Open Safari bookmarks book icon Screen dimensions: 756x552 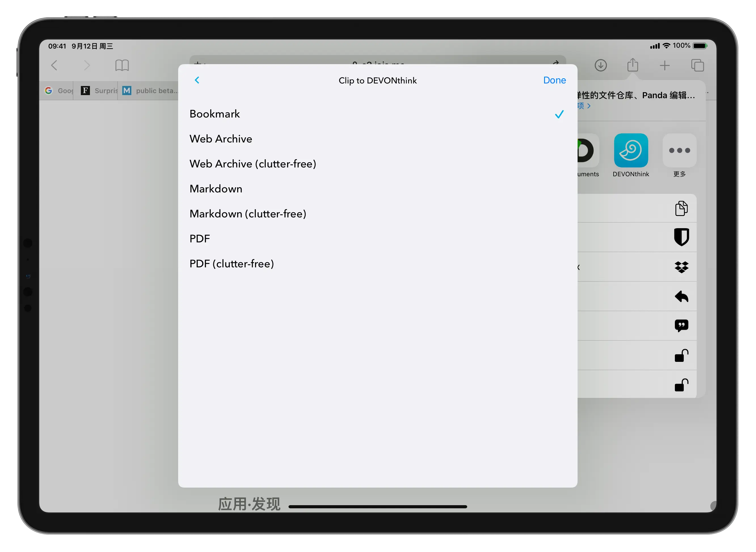click(122, 65)
